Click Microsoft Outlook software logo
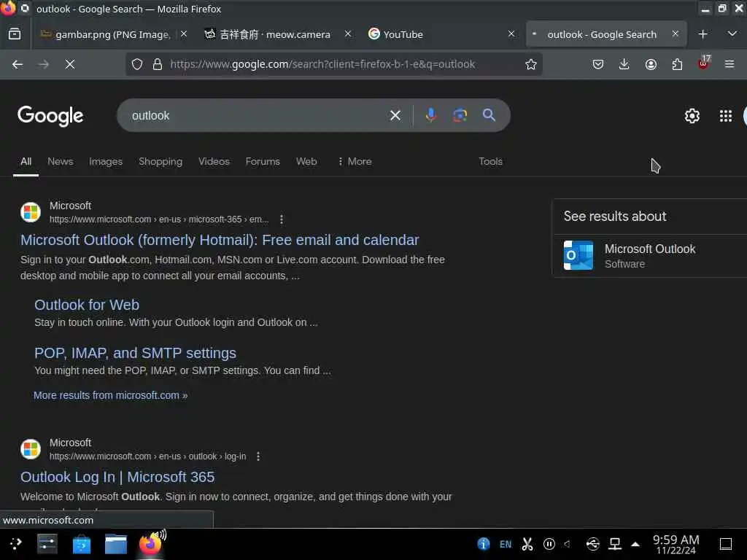Image resolution: width=747 pixels, height=560 pixels. (578, 255)
